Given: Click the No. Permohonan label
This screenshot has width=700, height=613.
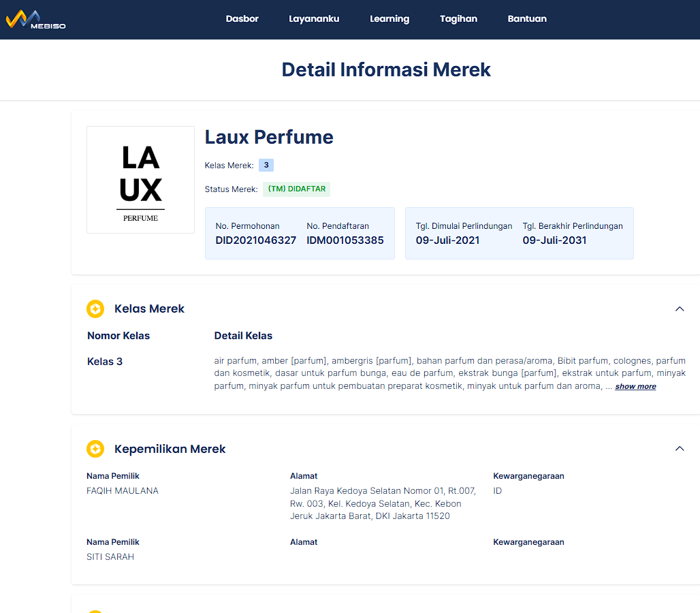Looking at the screenshot, I should tap(247, 226).
